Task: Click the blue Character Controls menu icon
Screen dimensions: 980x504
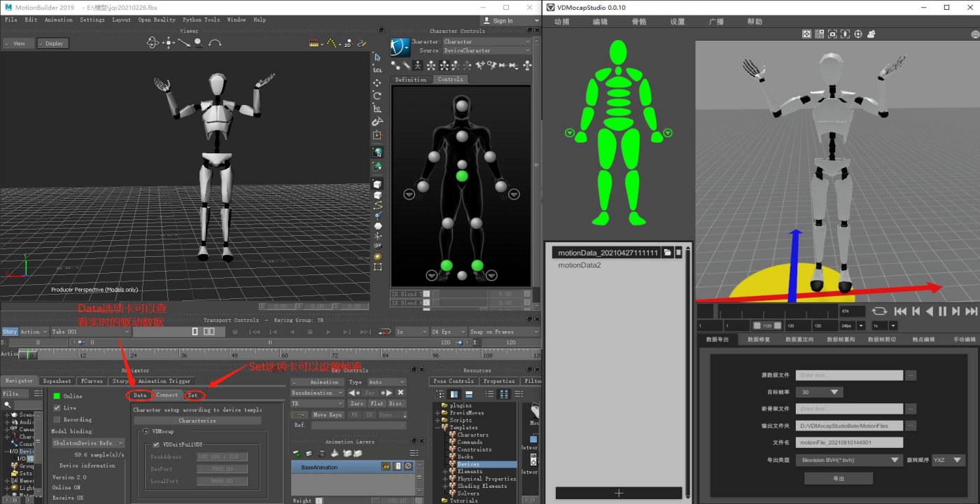Action: 400,47
